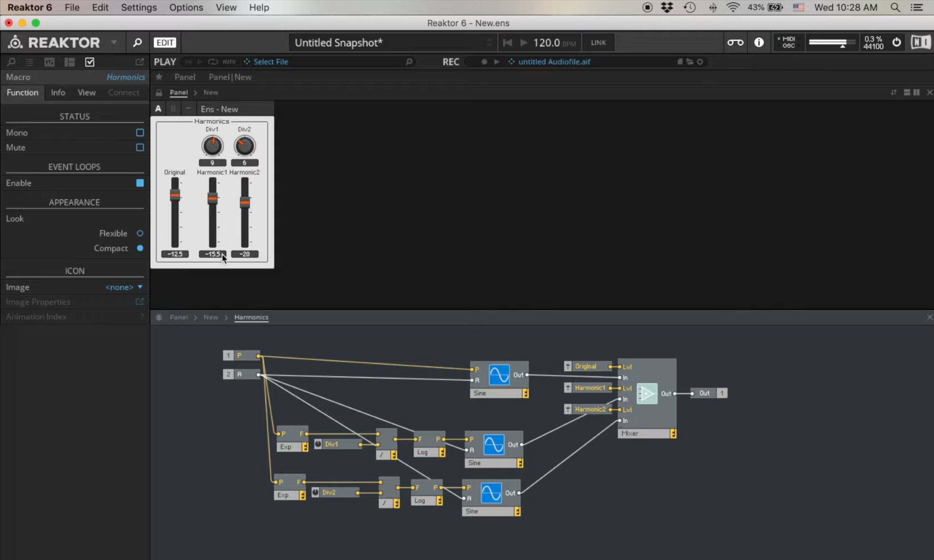Disable the Enable event loops checkbox
Image resolution: width=934 pixels, height=560 pixels.
pos(140,183)
